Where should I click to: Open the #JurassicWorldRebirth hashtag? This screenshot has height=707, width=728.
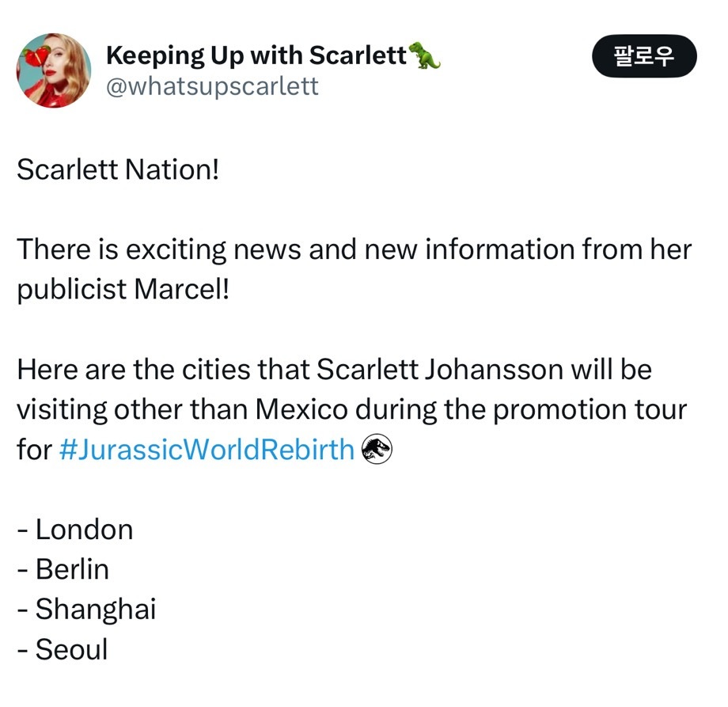coord(207,450)
